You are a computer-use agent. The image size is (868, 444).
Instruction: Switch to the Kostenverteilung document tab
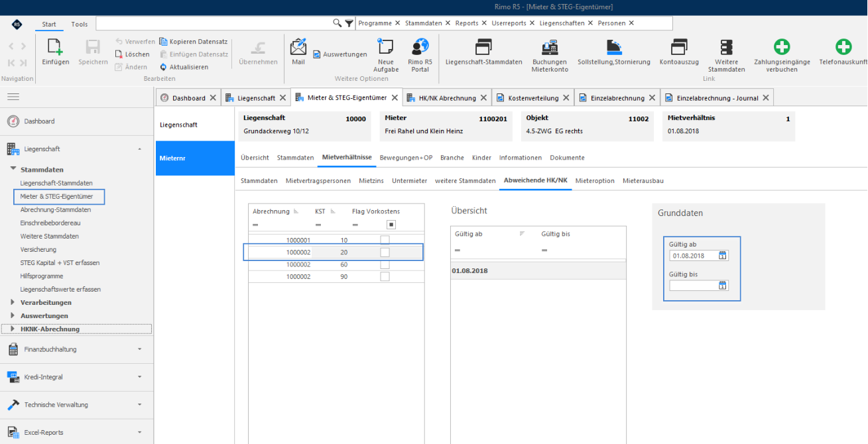point(533,98)
